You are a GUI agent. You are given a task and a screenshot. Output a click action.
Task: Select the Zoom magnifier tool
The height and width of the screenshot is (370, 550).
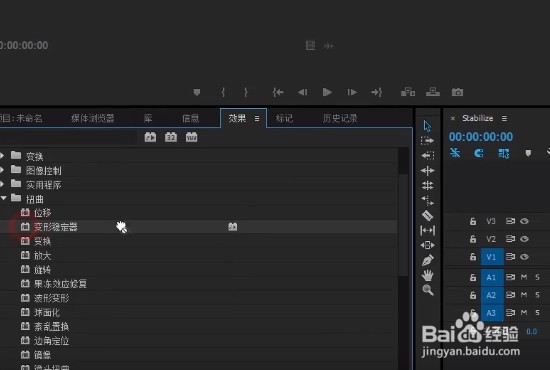coord(428,290)
